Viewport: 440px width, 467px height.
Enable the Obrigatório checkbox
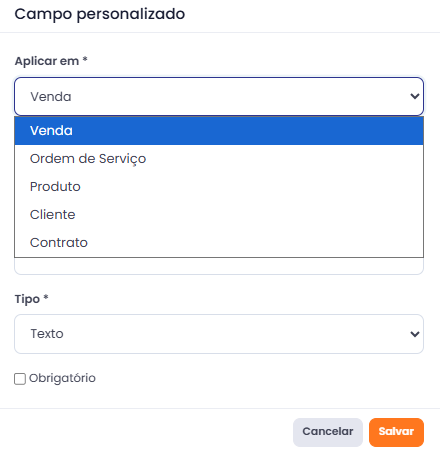tap(20, 379)
